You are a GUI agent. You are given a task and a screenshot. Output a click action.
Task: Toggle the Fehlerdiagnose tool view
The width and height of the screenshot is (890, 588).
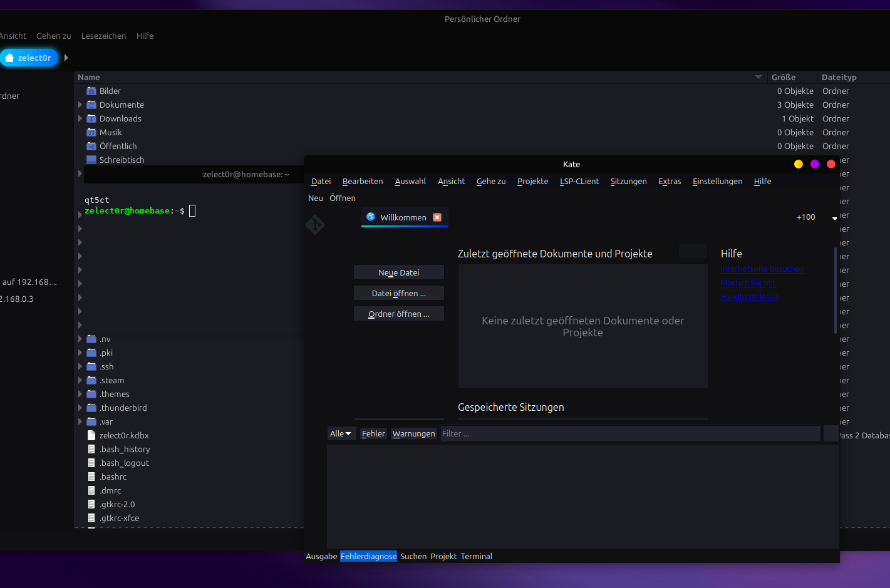click(368, 556)
